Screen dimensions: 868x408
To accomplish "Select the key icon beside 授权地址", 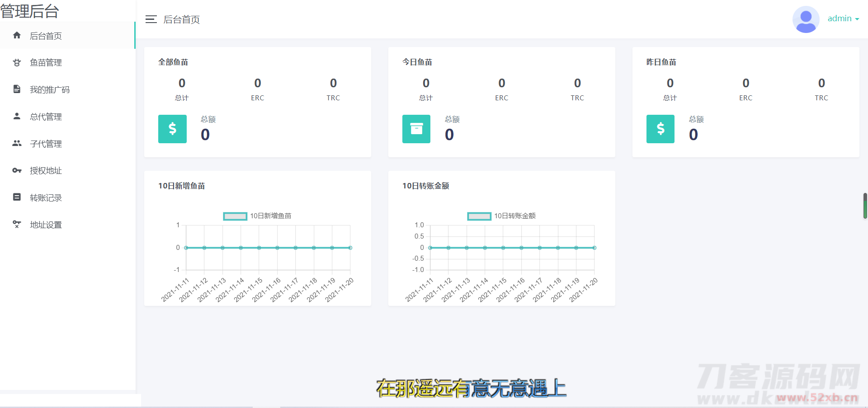I will (17, 170).
